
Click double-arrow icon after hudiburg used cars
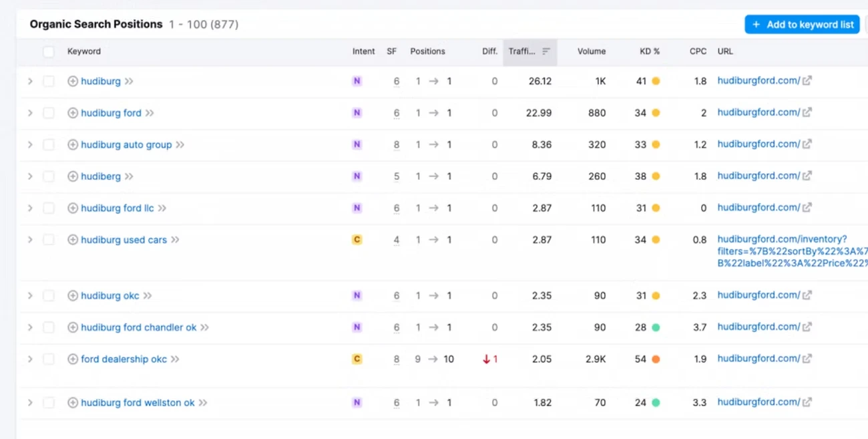click(x=175, y=240)
